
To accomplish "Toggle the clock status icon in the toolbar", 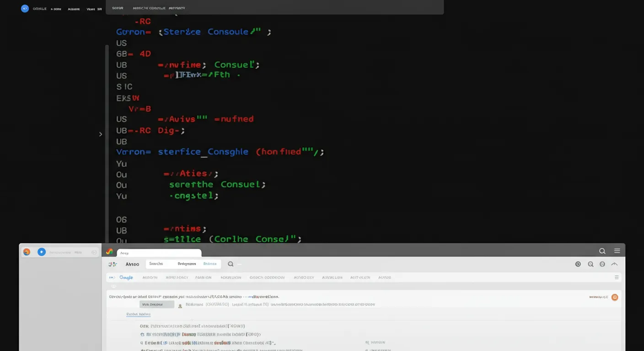I will click(602, 264).
